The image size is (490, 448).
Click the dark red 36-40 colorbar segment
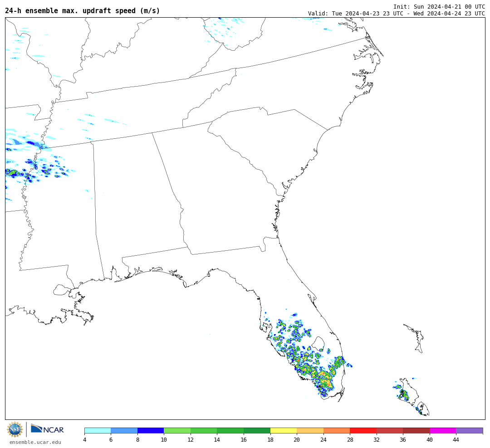click(416, 430)
